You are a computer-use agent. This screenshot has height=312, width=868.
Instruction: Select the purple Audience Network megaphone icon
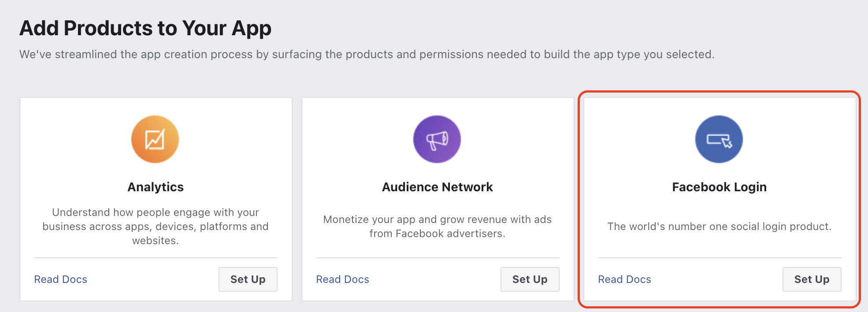point(437,139)
